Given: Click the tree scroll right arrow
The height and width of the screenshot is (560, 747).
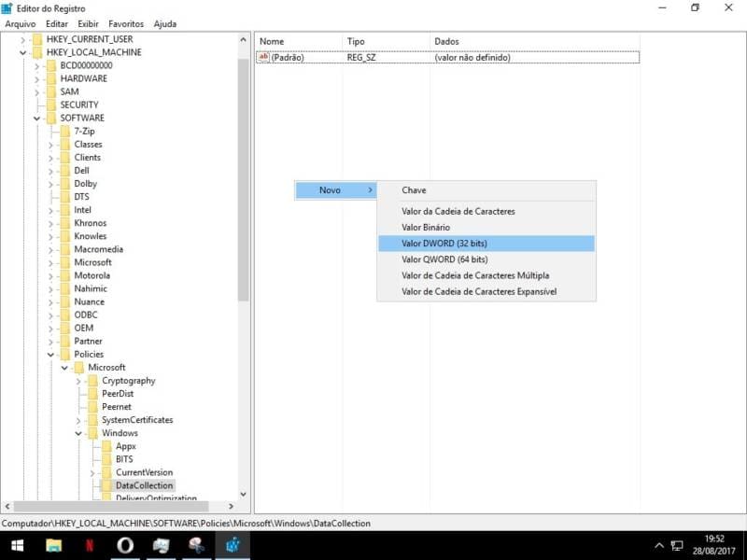Looking at the screenshot, I should [231, 506].
